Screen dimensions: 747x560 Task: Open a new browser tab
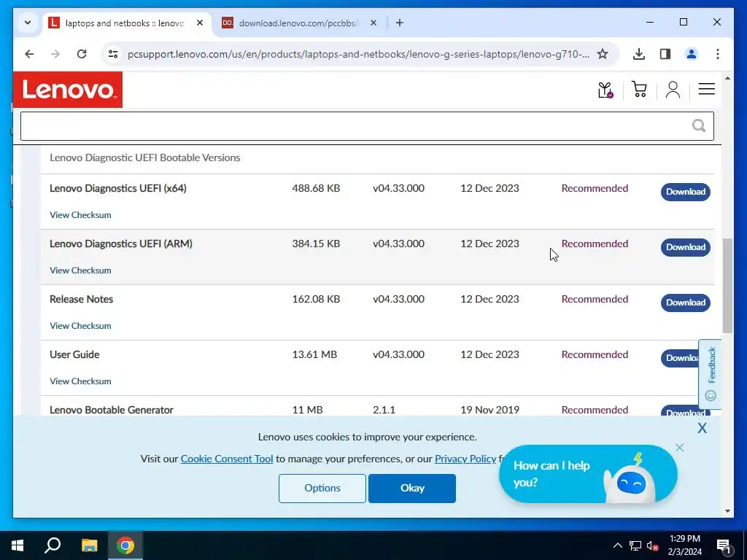399,23
